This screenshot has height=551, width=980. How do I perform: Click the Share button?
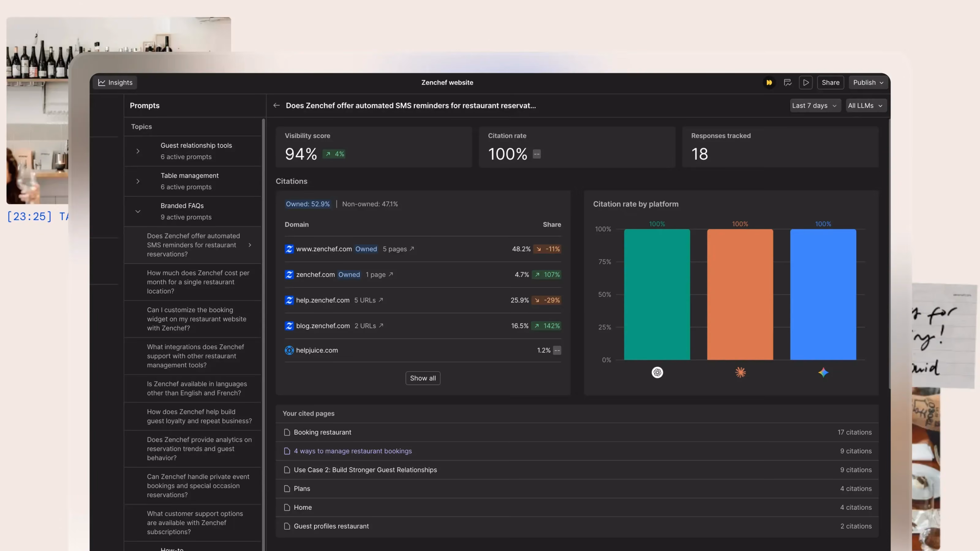pyautogui.click(x=831, y=83)
